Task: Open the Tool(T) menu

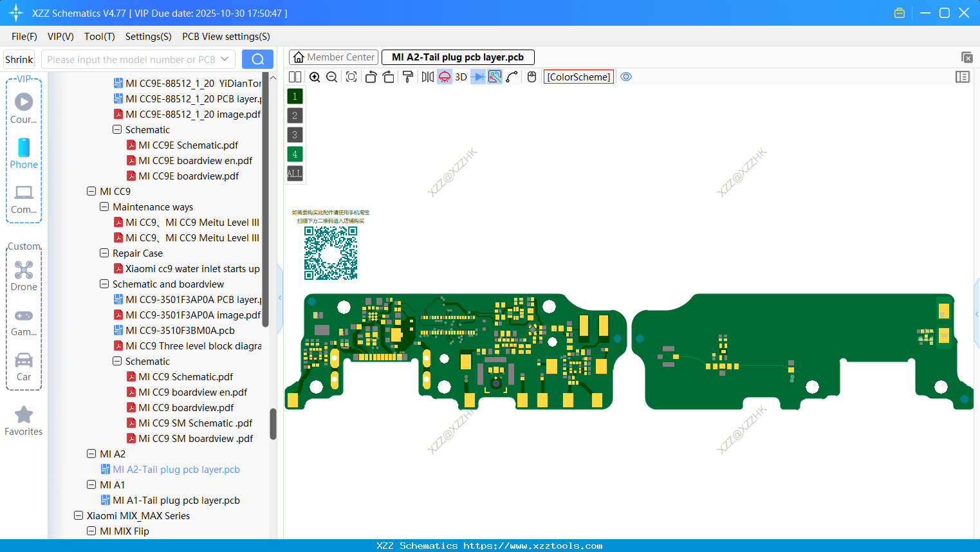Action: click(99, 37)
